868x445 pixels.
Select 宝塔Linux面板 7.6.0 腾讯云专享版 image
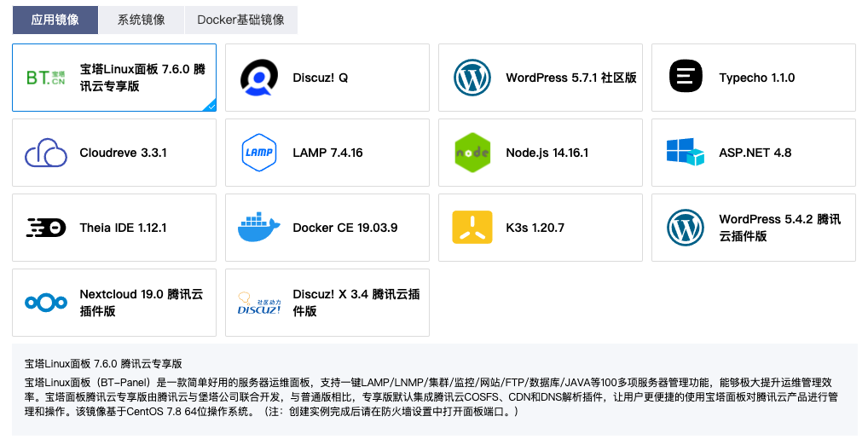142,78
